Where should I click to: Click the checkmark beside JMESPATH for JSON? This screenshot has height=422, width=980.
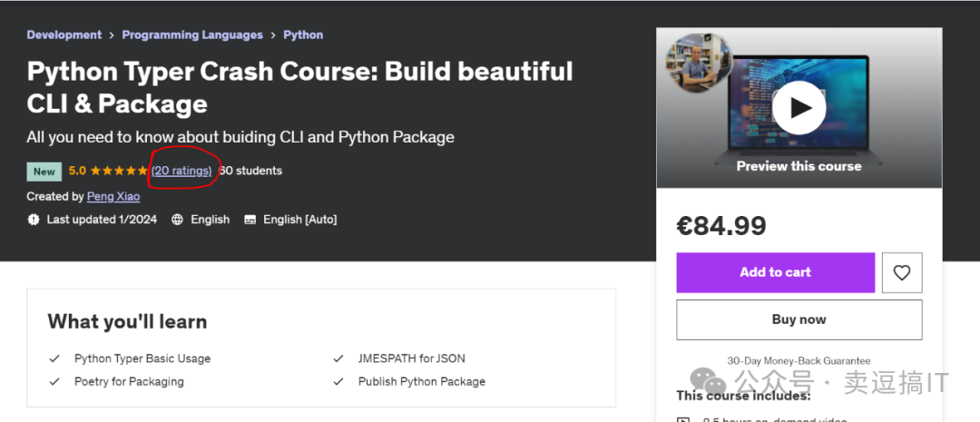click(338, 358)
